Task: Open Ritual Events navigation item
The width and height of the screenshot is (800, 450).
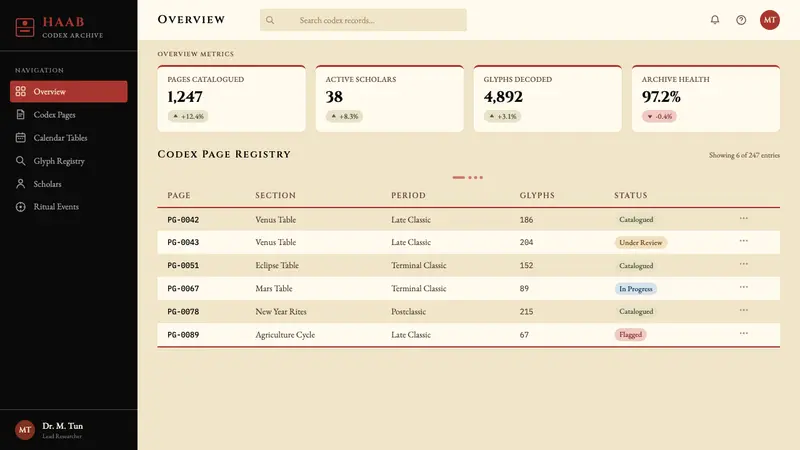Action: point(68,207)
